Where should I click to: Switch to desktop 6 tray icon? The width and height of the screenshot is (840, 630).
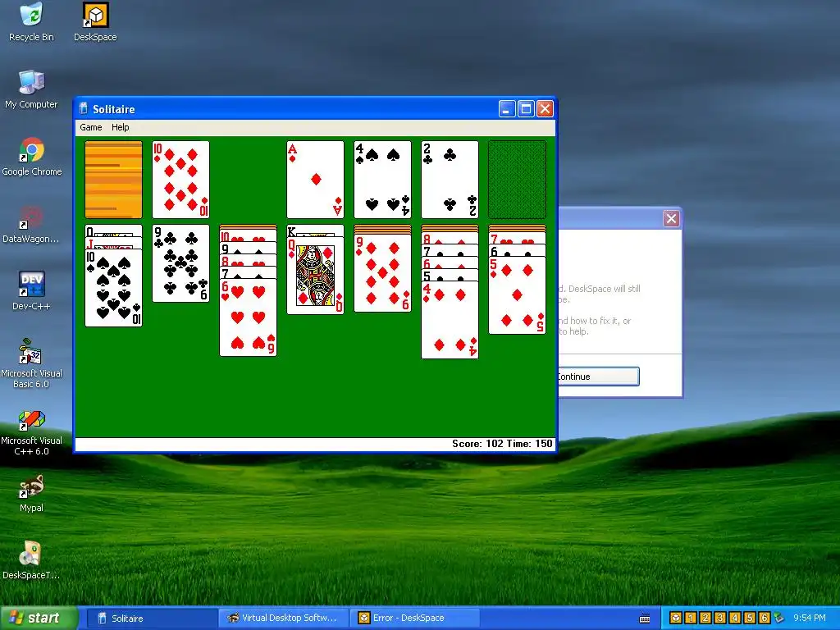click(x=764, y=618)
